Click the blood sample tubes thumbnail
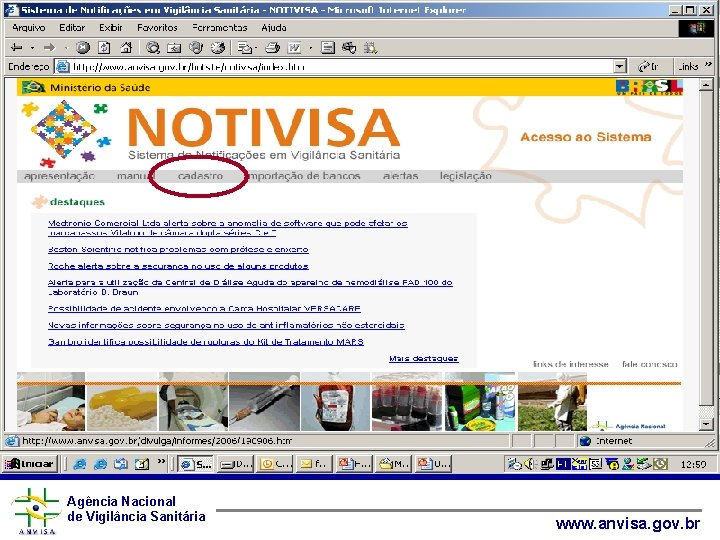The height and width of the screenshot is (540, 720). tap(407, 402)
